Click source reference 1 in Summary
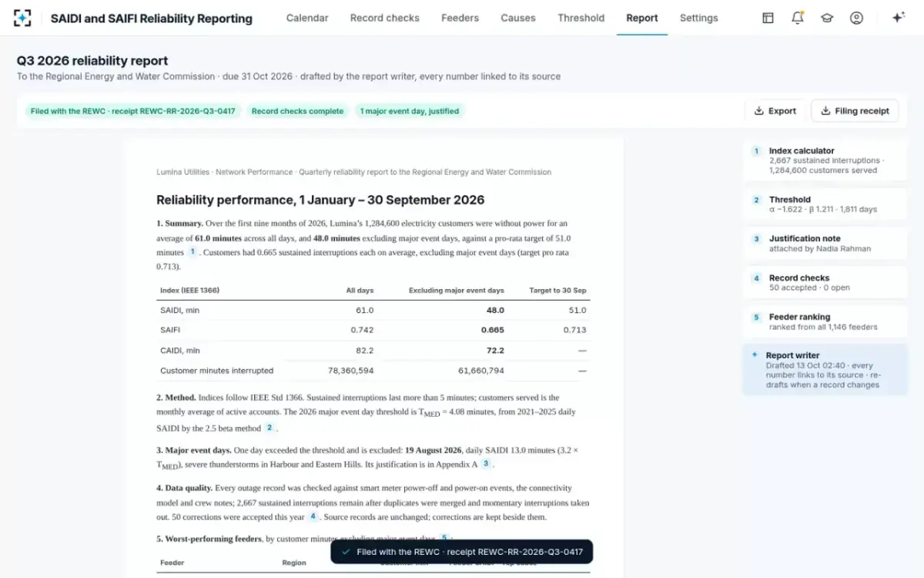 192,252
